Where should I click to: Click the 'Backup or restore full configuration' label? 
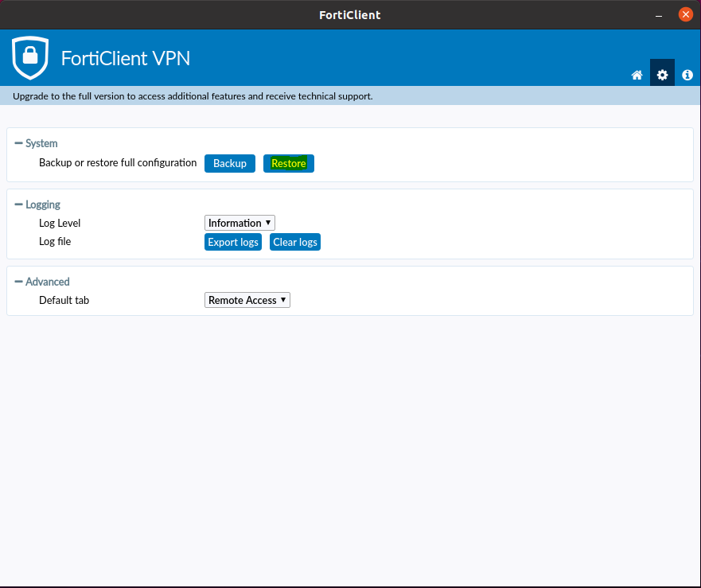coord(118,163)
